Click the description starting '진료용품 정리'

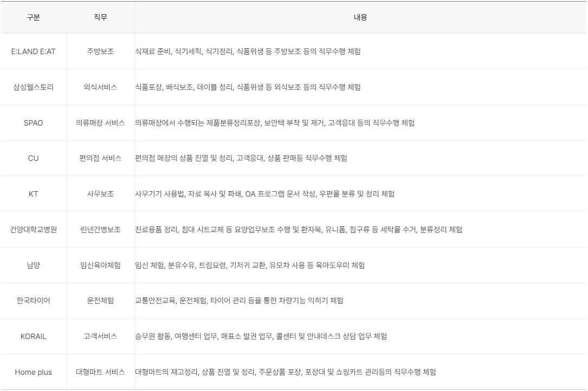(299, 230)
